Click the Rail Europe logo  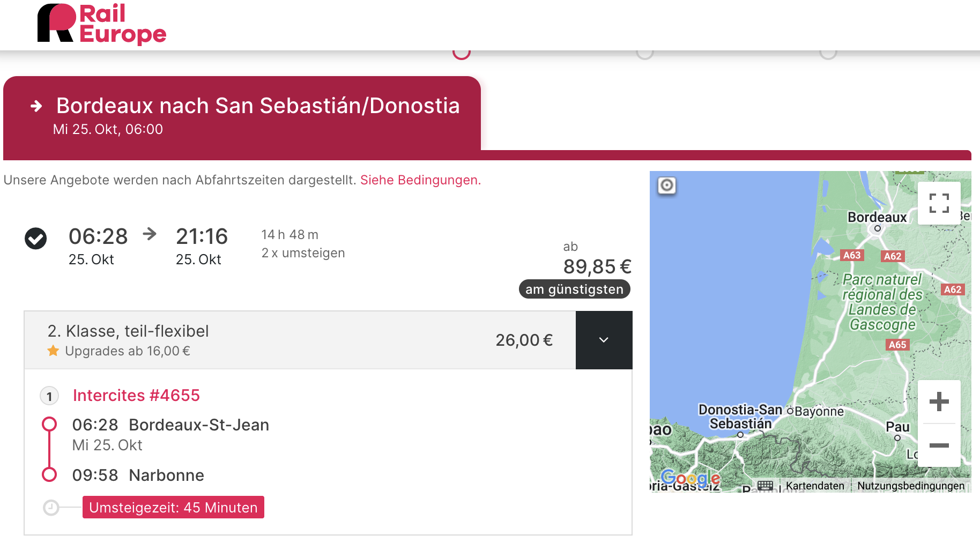point(102,24)
